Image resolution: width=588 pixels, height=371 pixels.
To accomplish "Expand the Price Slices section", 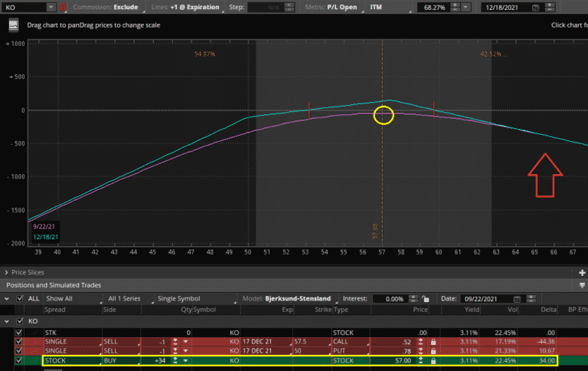I will 5,272.
